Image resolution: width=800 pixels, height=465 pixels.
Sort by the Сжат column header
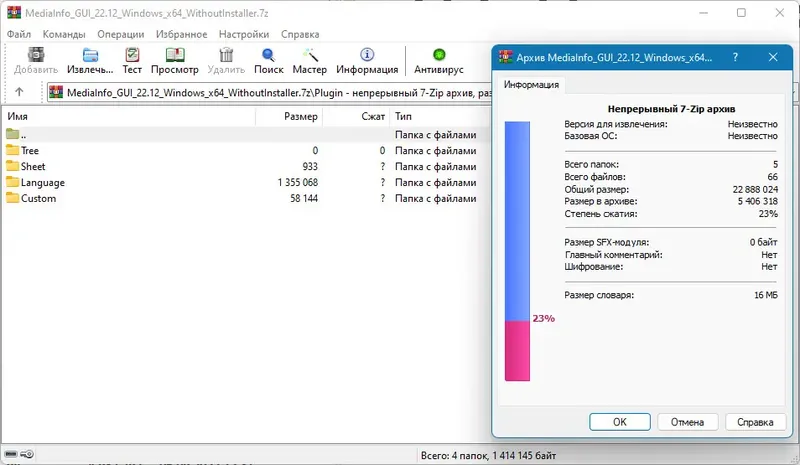pos(356,116)
